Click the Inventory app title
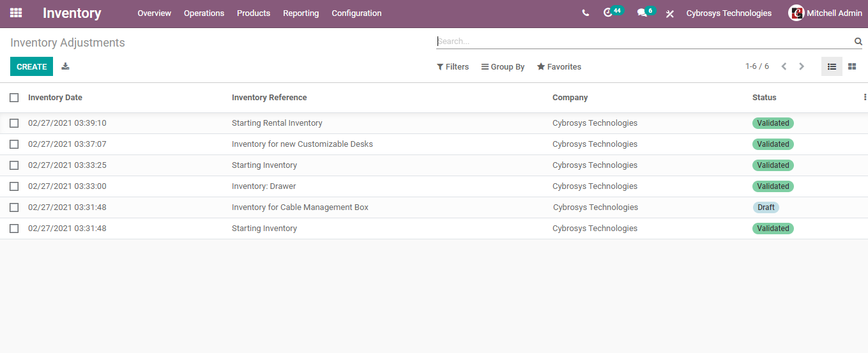 pyautogui.click(x=72, y=13)
